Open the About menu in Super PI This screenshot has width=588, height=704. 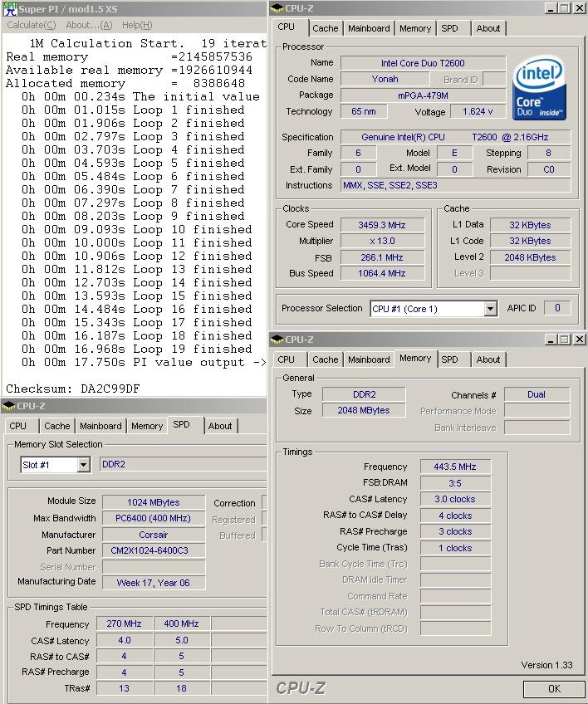point(89,25)
